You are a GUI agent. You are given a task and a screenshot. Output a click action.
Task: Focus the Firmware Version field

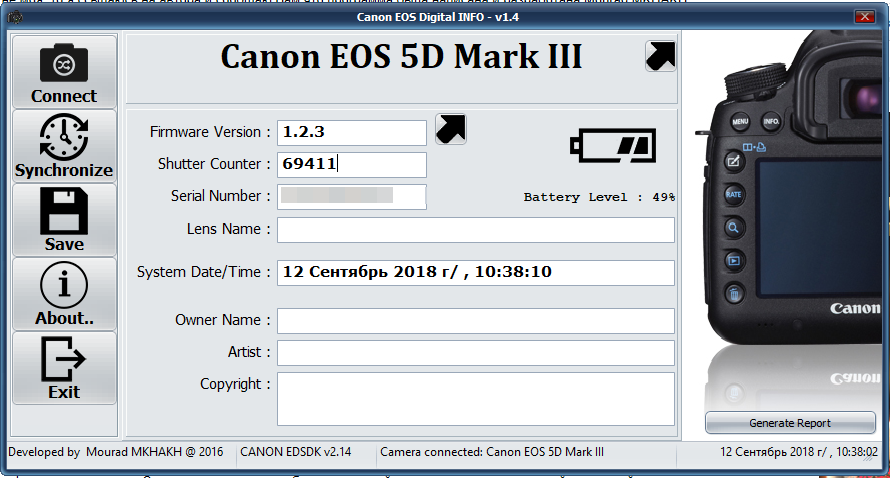pos(351,132)
